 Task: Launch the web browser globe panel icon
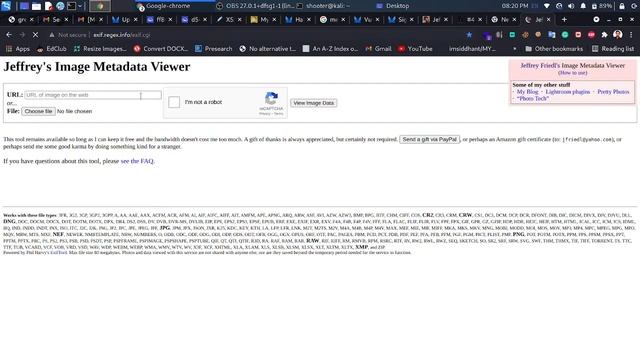click(x=60, y=6)
